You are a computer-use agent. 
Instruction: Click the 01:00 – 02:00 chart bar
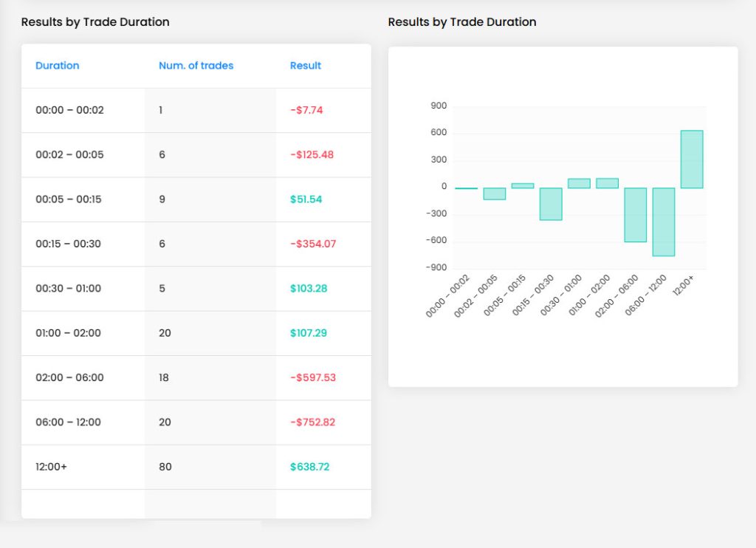pos(608,183)
